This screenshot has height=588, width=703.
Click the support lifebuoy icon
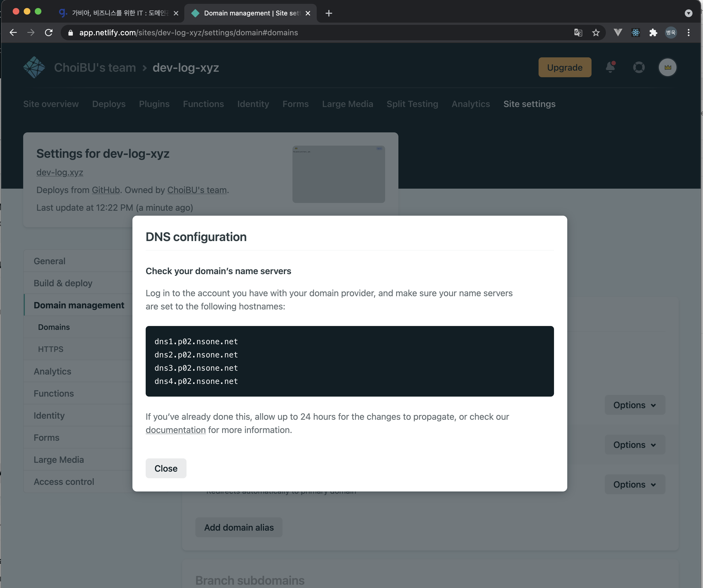pos(639,67)
